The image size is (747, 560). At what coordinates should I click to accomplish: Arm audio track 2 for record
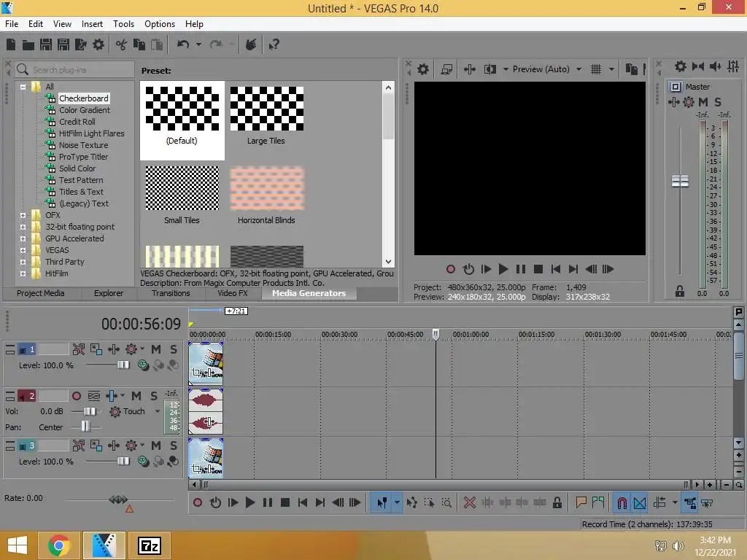pyautogui.click(x=76, y=396)
